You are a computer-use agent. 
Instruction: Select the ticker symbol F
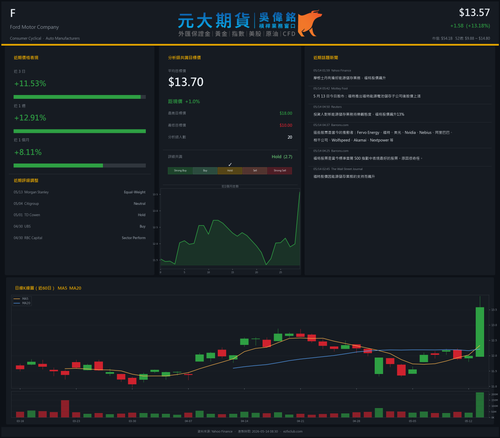tap(13, 13)
